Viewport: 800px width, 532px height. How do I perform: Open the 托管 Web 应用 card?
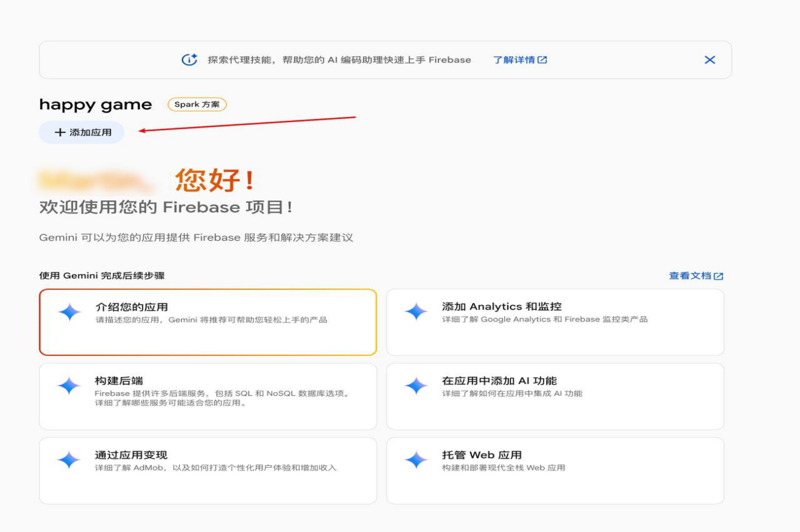[x=555, y=470]
